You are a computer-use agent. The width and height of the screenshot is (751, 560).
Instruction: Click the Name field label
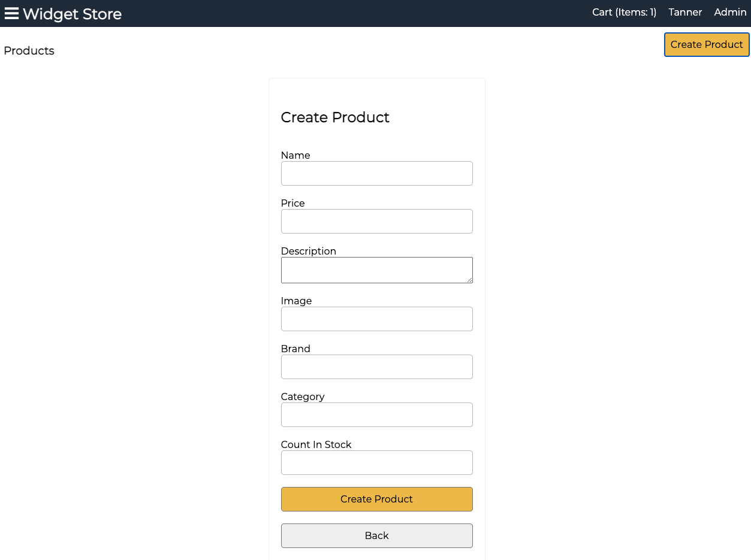point(295,155)
